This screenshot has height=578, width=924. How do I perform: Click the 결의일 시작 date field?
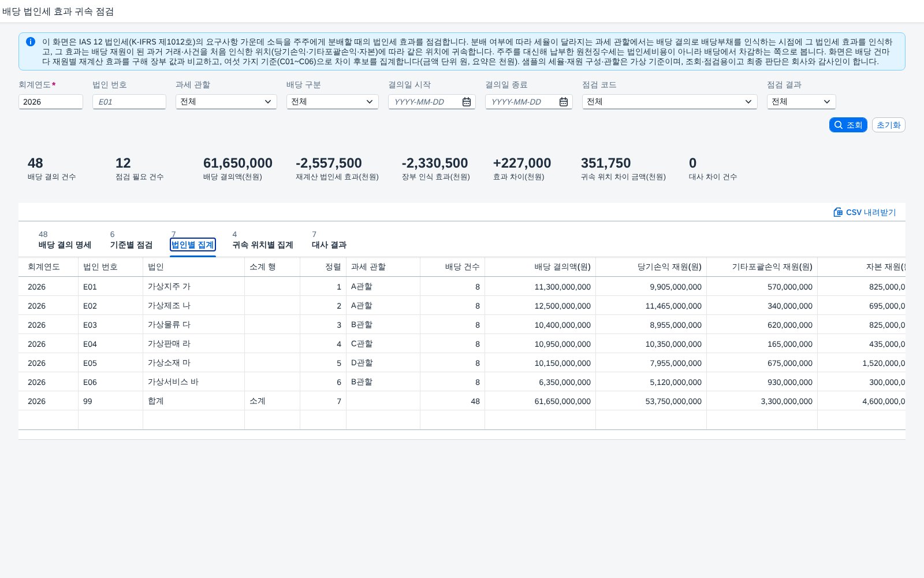425,102
